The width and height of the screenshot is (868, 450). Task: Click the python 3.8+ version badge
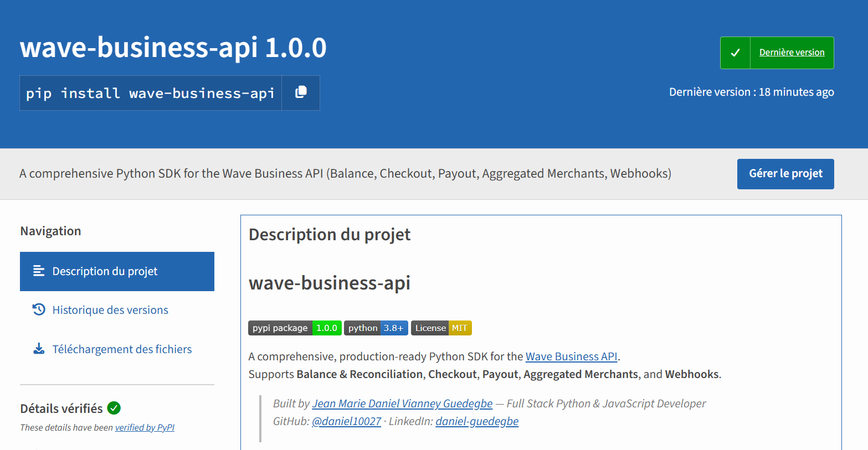pyautogui.click(x=376, y=328)
